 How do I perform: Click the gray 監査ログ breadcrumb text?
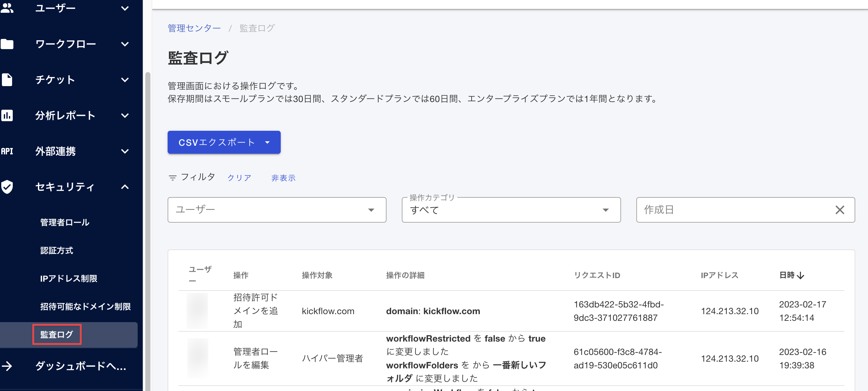tap(257, 28)
